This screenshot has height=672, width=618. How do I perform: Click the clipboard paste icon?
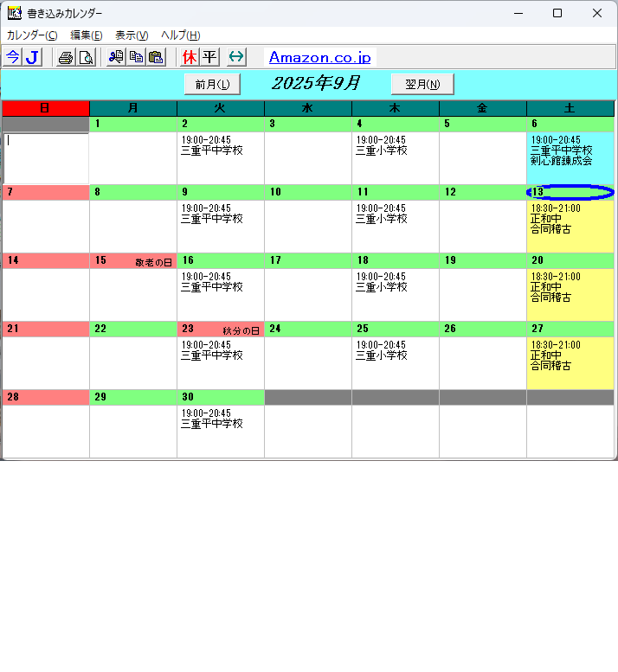156,57
